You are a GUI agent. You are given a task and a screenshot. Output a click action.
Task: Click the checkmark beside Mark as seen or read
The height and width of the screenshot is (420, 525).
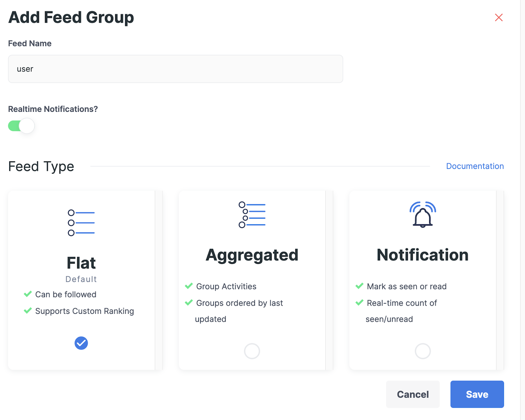point(359,286)
